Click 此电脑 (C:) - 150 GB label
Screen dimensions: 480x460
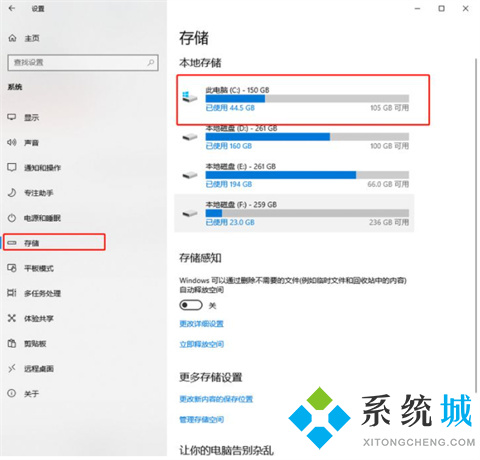click(237, 90)
